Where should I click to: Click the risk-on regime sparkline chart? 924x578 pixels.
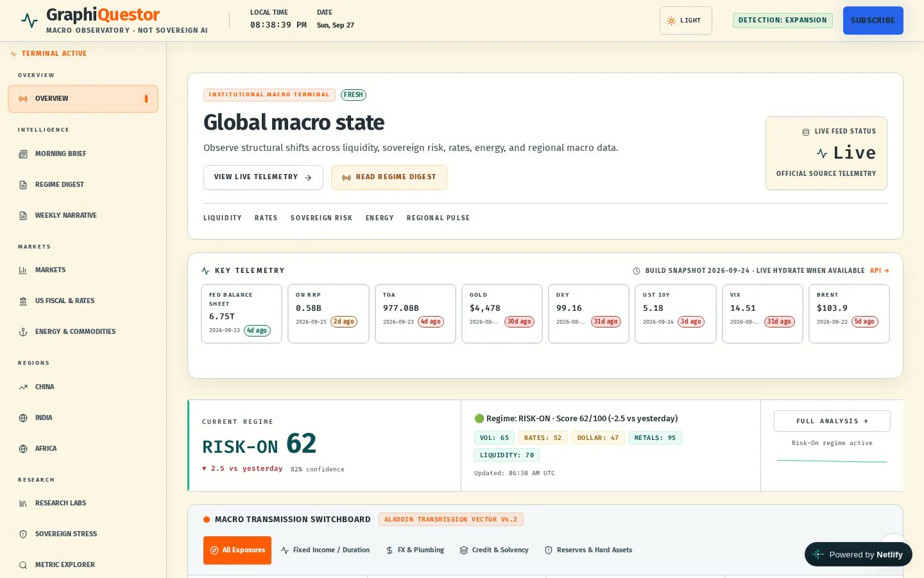point(832,461)
